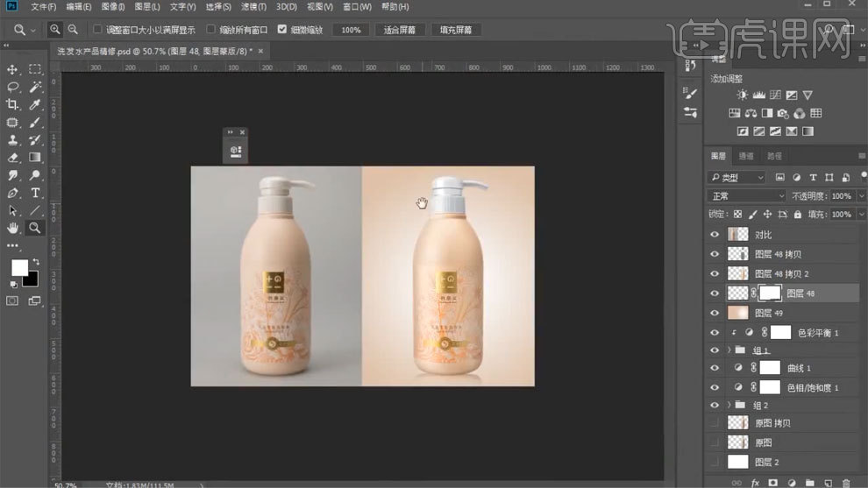Select the Magic Wand tool

point(35,87)
